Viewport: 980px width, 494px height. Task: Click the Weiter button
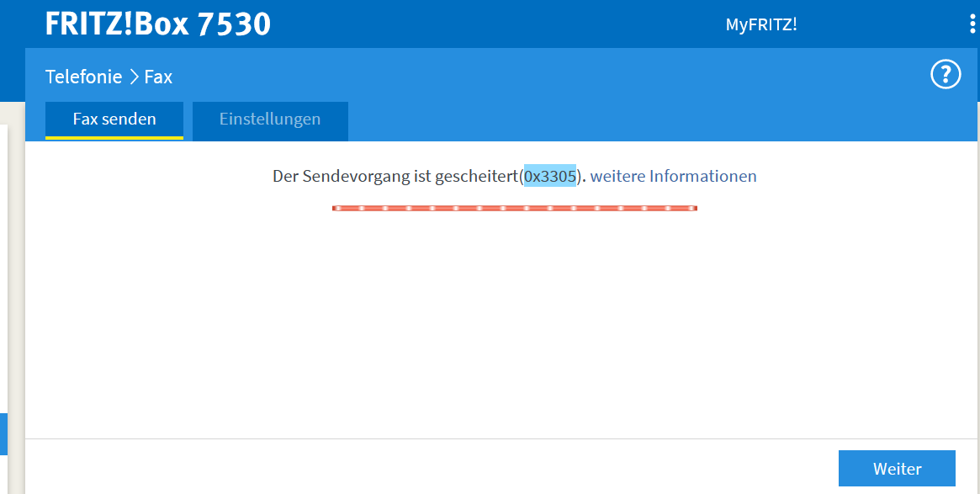click(x=897, y=469)
